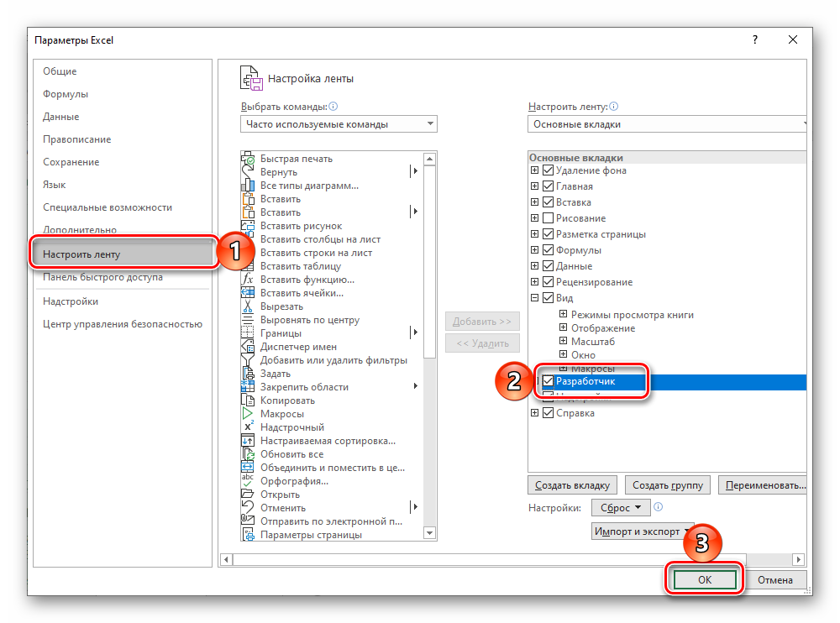This screenshot has width=840, height=623.
Task: Click the Границы borders icon
Action: (248, 333)
